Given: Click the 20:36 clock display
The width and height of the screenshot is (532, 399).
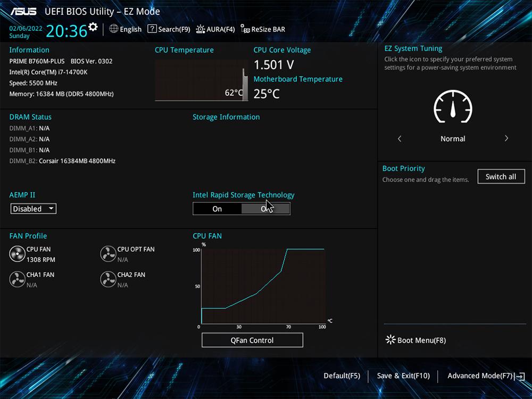Looking at the screenshot, I should pos(66,31).
